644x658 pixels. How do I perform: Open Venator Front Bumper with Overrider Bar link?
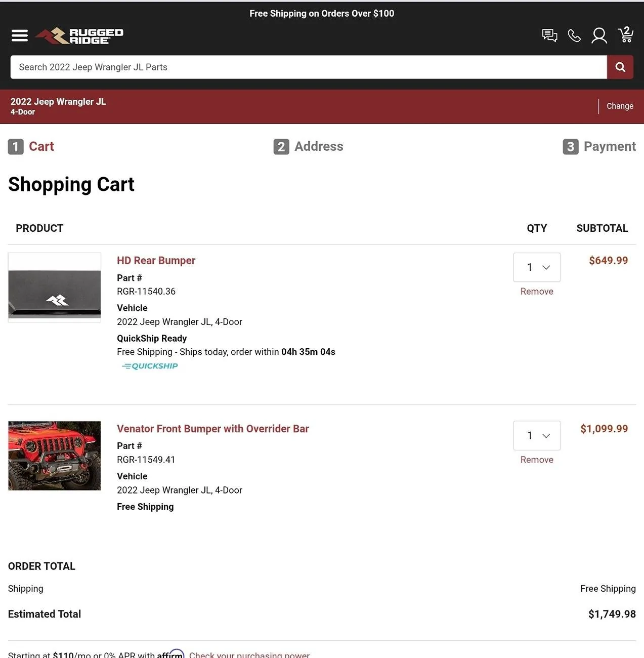coord(213,429)
